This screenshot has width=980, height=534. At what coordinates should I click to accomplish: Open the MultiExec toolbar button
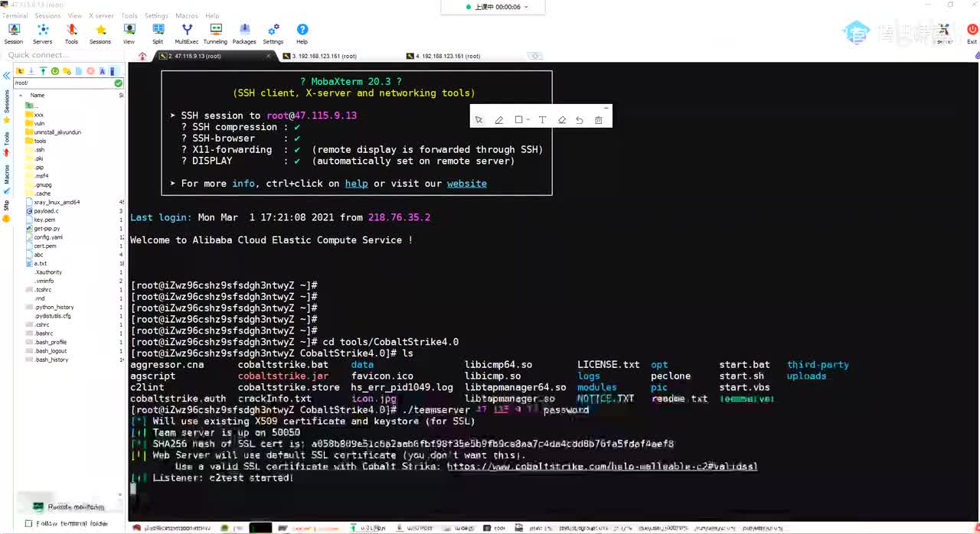(187, 34)
